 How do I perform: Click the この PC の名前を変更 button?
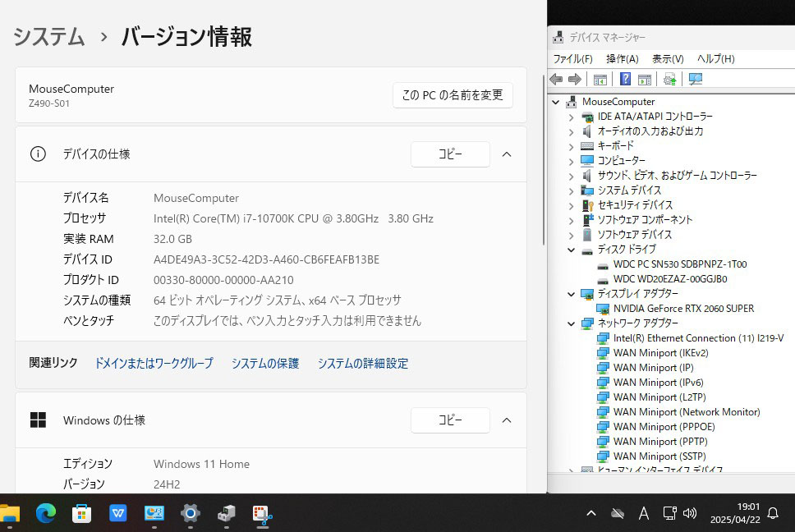pos(453,95)
